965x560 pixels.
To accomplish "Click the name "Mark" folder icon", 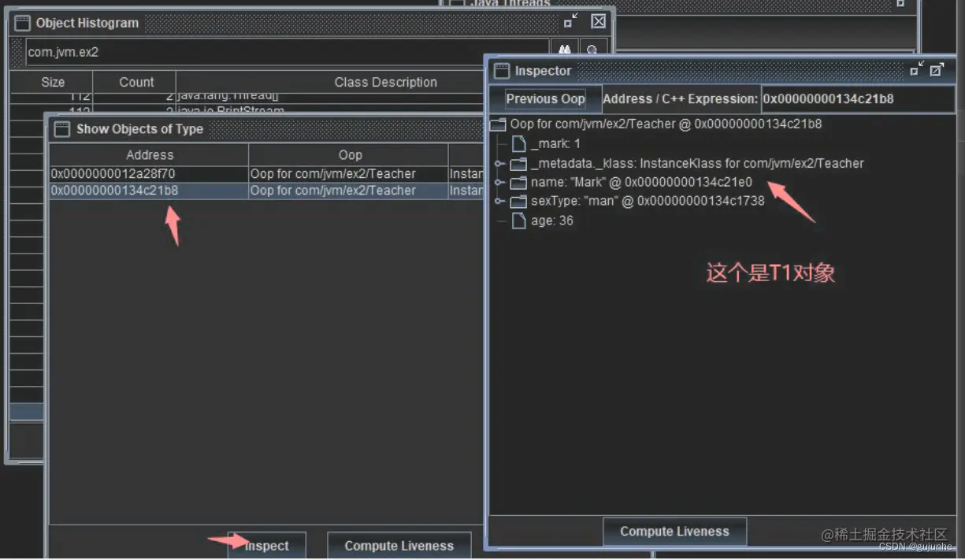I will [x=518, y=183].
